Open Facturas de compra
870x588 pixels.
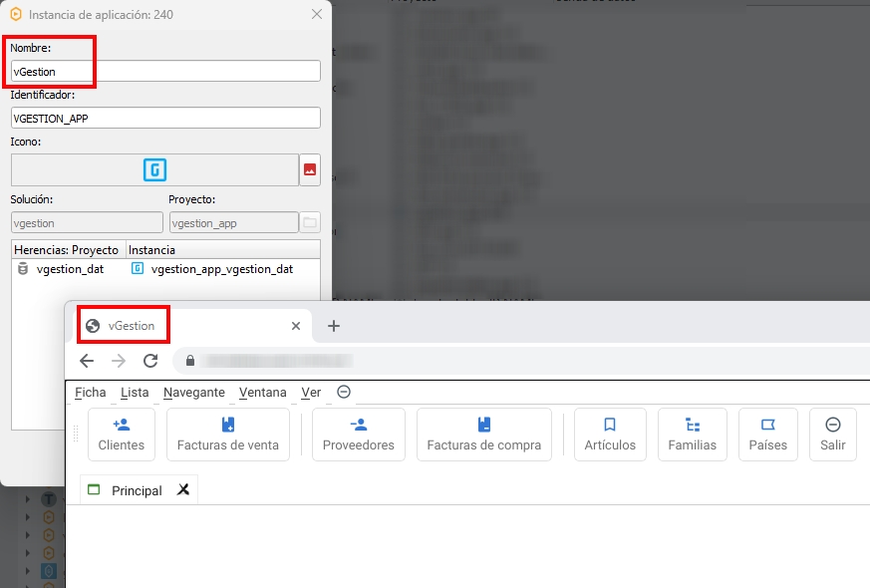tap(483, 435)
